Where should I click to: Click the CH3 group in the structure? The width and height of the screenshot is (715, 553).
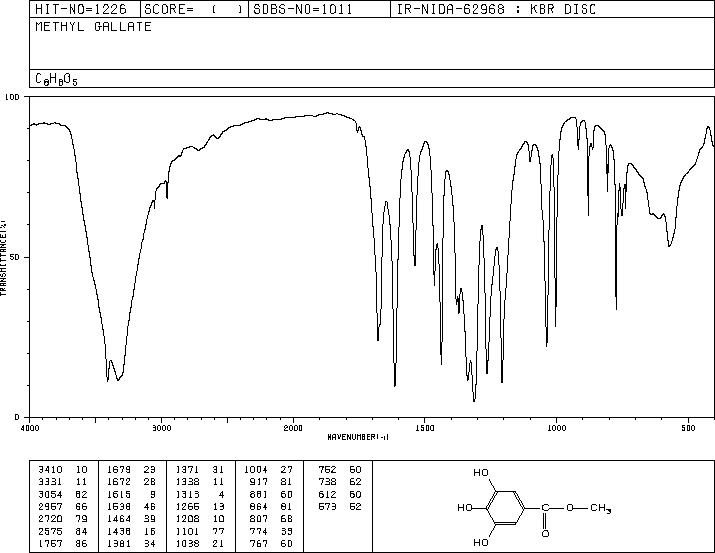601,508
